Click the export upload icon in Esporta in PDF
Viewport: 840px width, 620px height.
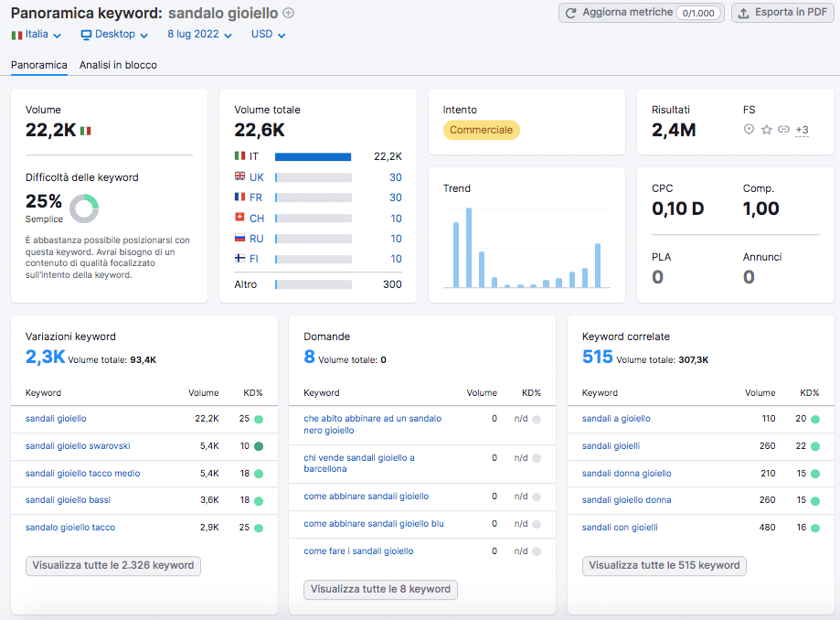pos(744,13)
